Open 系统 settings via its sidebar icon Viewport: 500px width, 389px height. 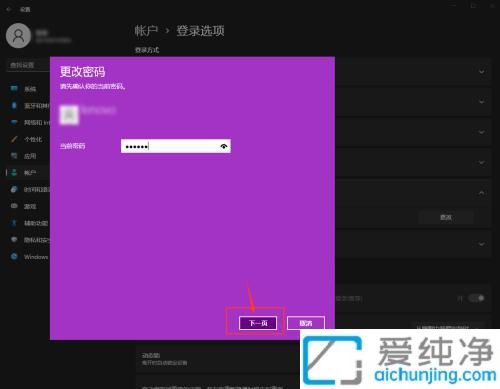(14, 88)
